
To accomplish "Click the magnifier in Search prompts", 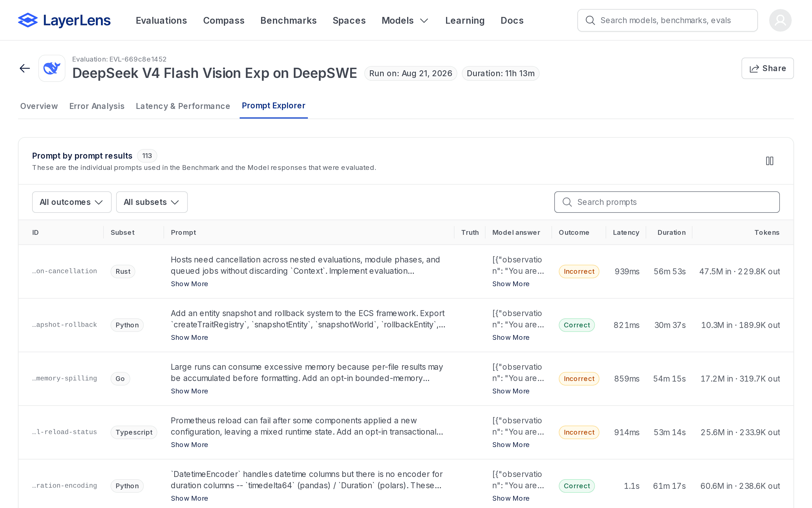I will [567, 202].
